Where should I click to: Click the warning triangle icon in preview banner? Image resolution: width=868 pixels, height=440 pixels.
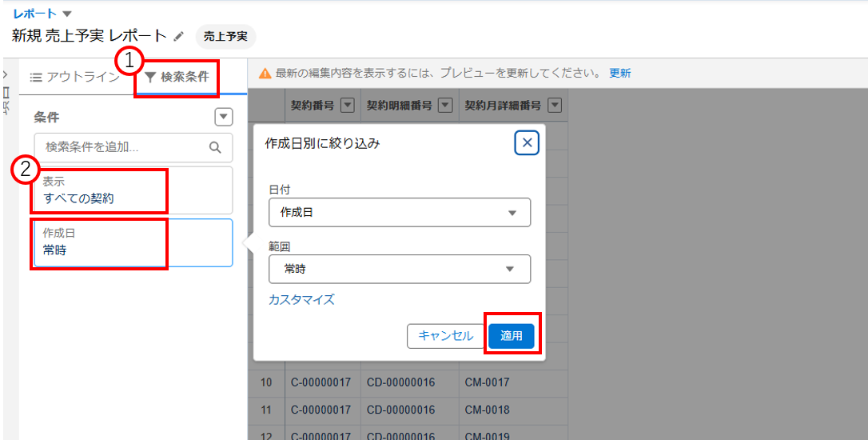tap(265, 74)
